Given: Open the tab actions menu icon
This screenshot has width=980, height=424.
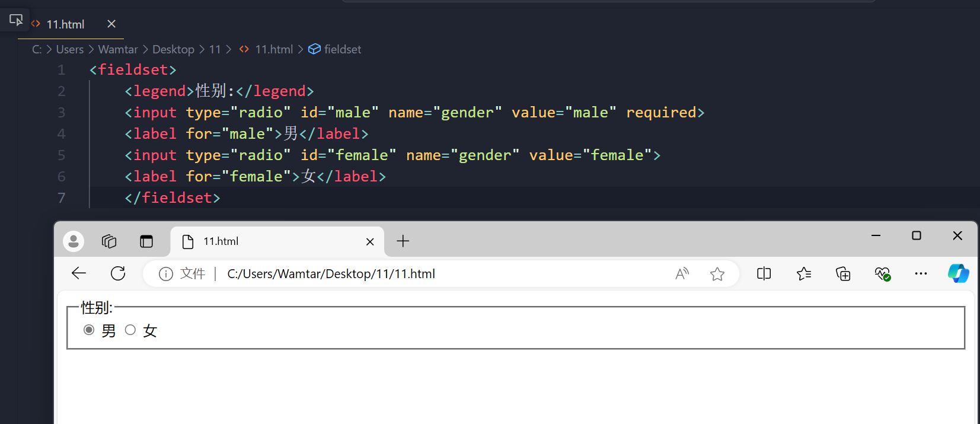Looking at the screenshot, I should tap(146, 241).
